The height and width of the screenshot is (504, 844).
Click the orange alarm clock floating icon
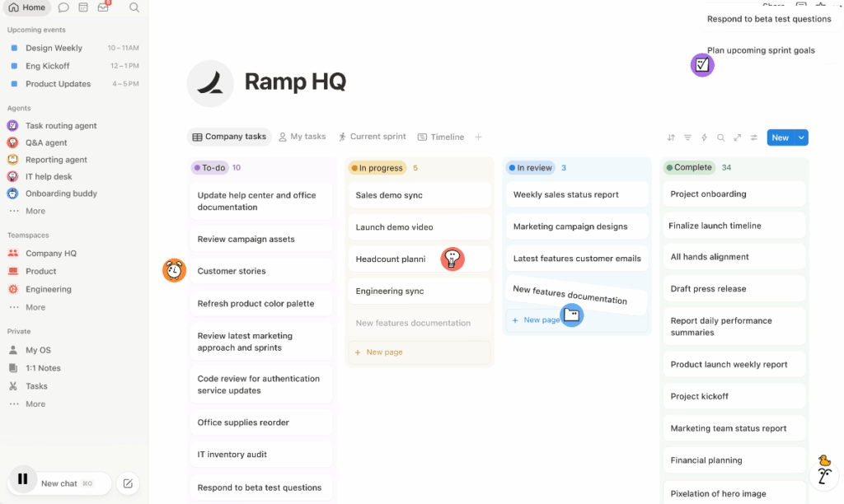(175, 270)
